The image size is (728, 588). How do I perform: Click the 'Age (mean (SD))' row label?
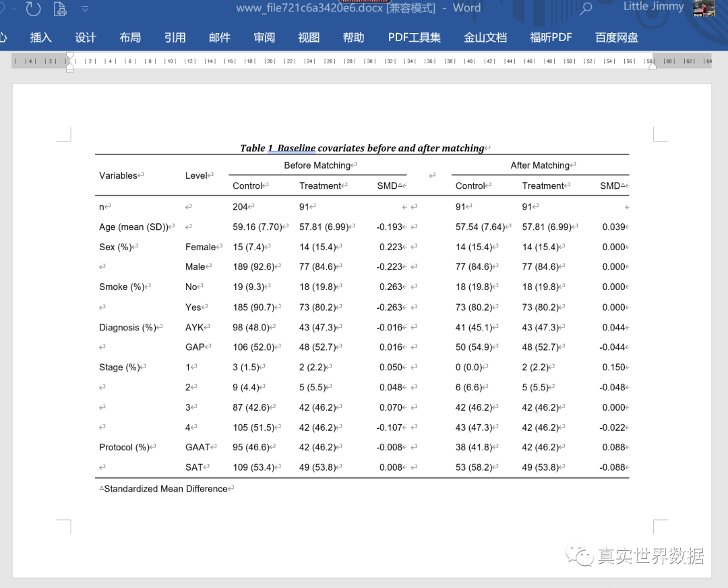[133, 227]
